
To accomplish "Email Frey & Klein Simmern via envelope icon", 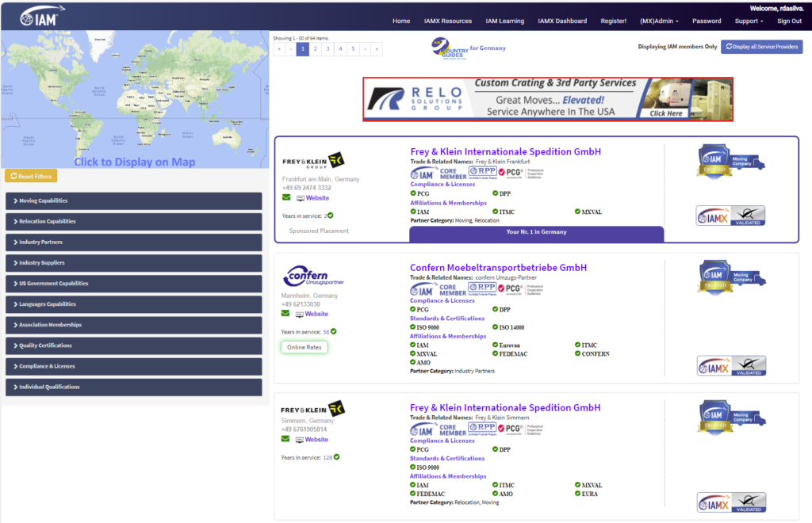I will tap(285, 439).
